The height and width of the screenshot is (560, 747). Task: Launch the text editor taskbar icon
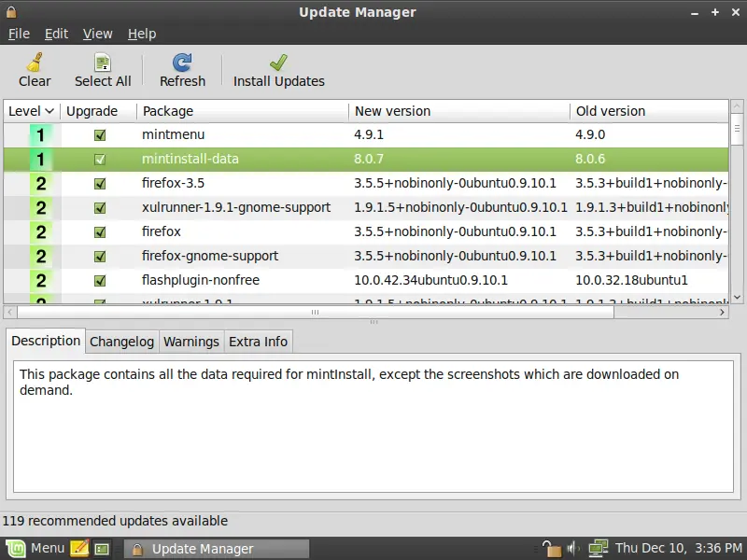[79, 549]
